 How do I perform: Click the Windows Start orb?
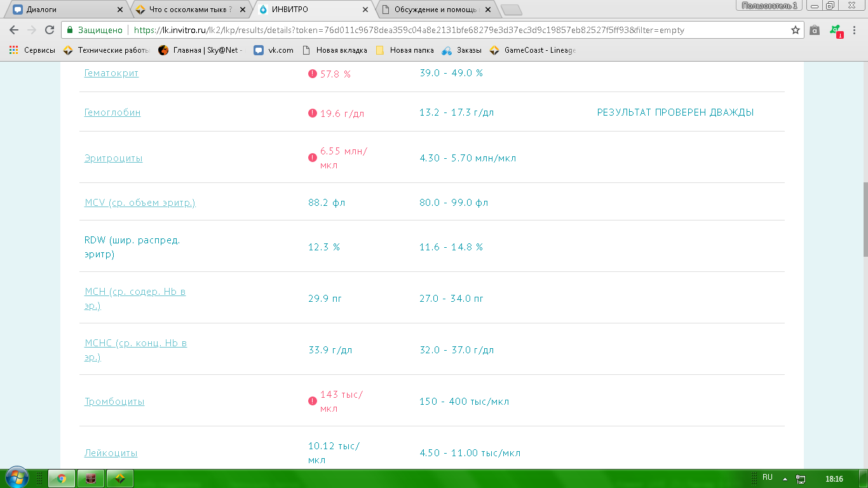[x=17, y=478]
